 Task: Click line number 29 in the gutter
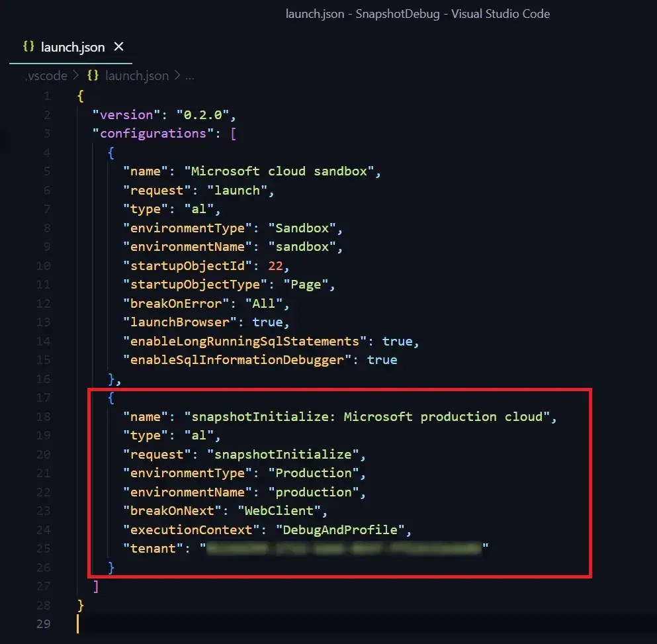coord(44,623)
